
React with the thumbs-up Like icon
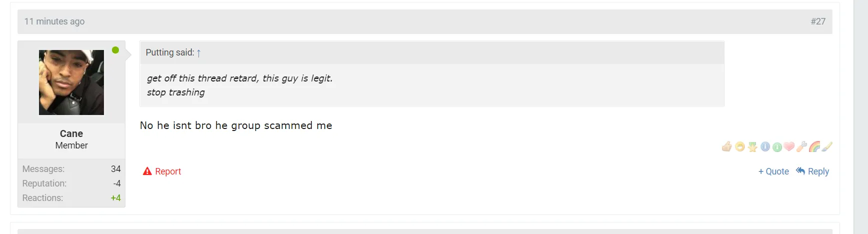[x=727, y=146]
